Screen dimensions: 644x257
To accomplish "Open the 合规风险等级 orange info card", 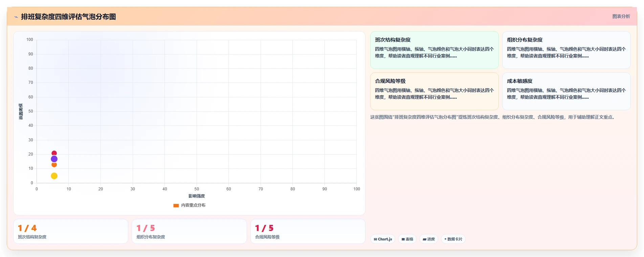I will point(434,91).
